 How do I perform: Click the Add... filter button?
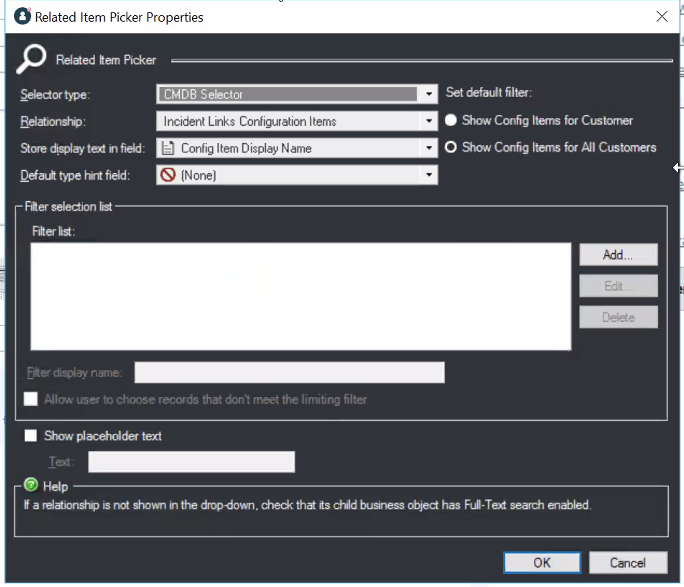pyautogui.click(x=618, y=255)
